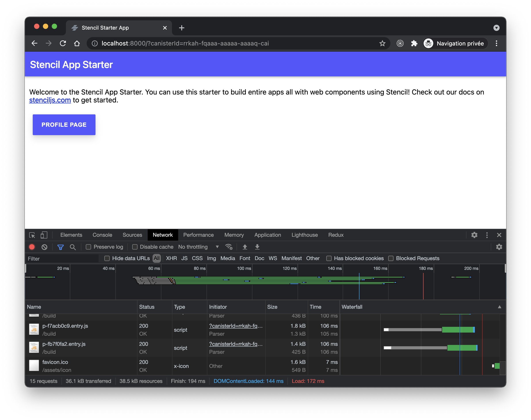Click the Navigation privée profile badge
531x420 pixels.
[x=455, y=44]
